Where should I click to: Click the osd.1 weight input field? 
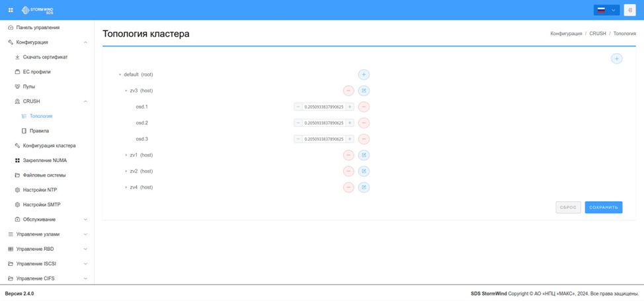(x=324, y=107)
